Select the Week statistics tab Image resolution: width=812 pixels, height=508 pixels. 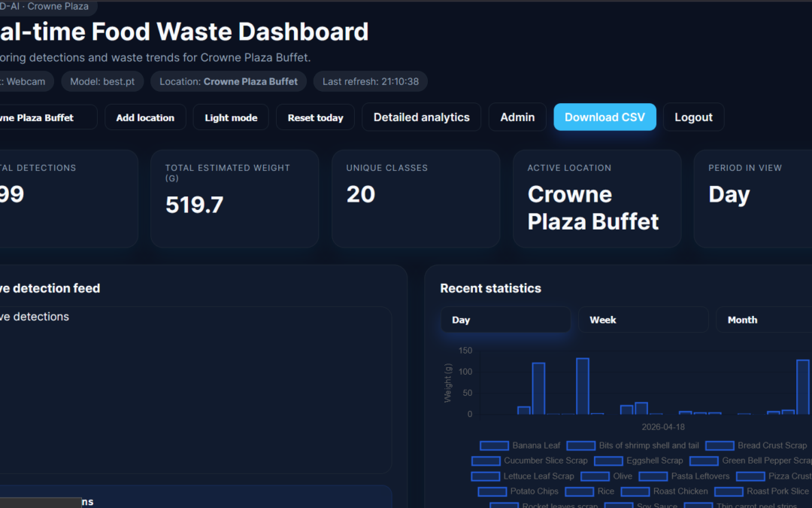click(643, 320)
